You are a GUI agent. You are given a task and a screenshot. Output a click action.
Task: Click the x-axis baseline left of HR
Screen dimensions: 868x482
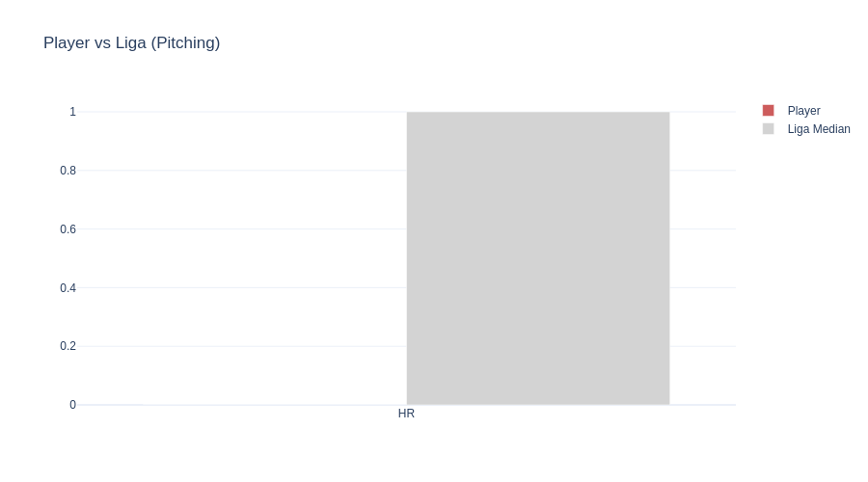click(241, 405)
